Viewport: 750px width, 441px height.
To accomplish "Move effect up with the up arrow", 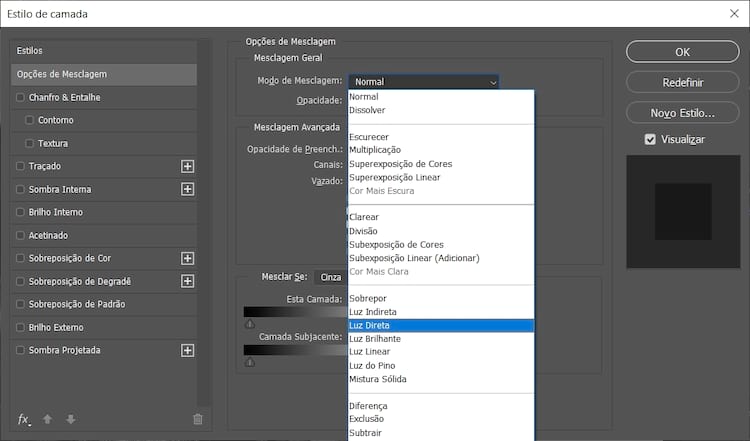I will [47, 419].
